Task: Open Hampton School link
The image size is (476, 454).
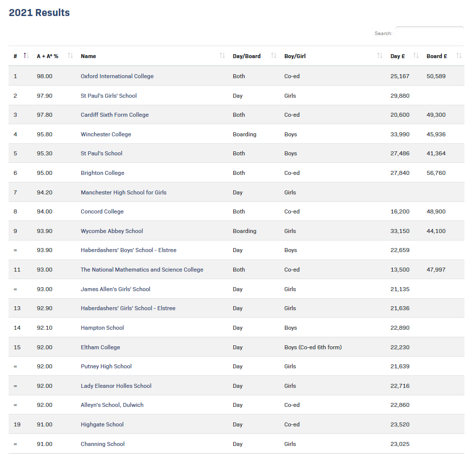Action: point(102,328)
